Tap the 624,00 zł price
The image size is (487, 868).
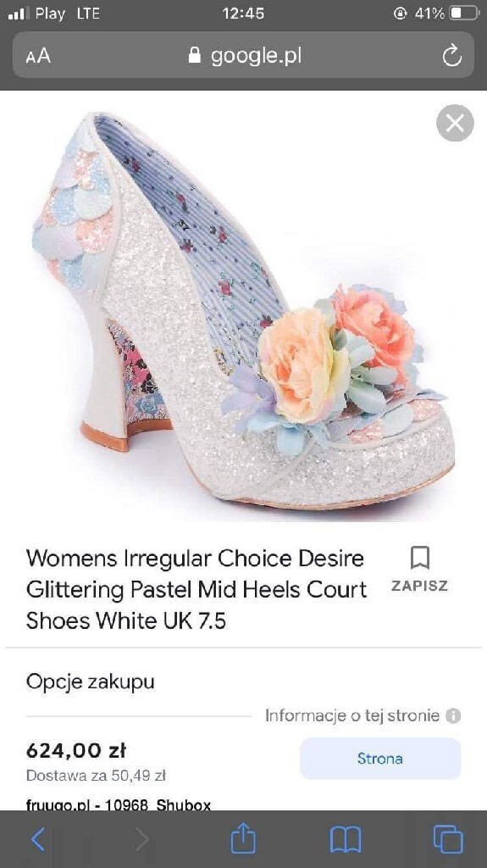pyautogui.click(x=76, y=751)
